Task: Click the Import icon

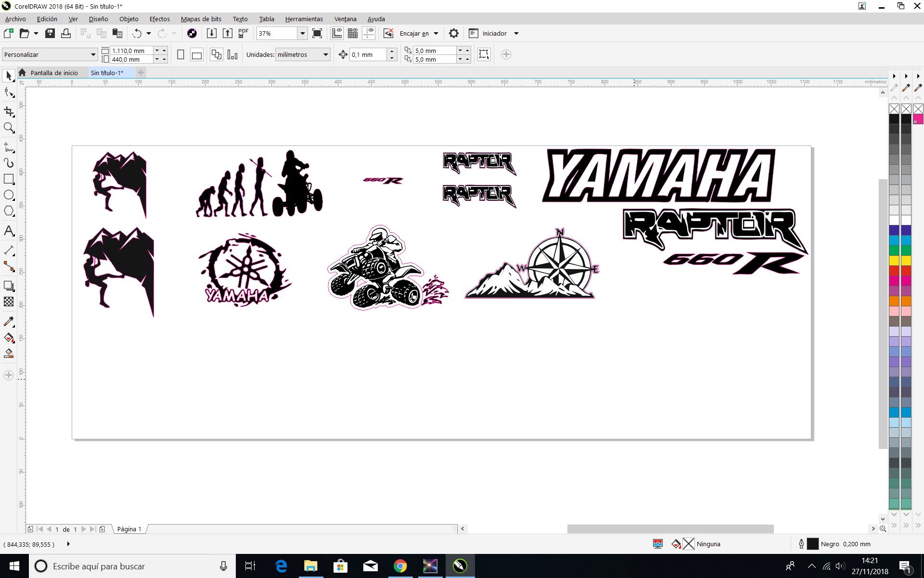Action: pos(211,33)
